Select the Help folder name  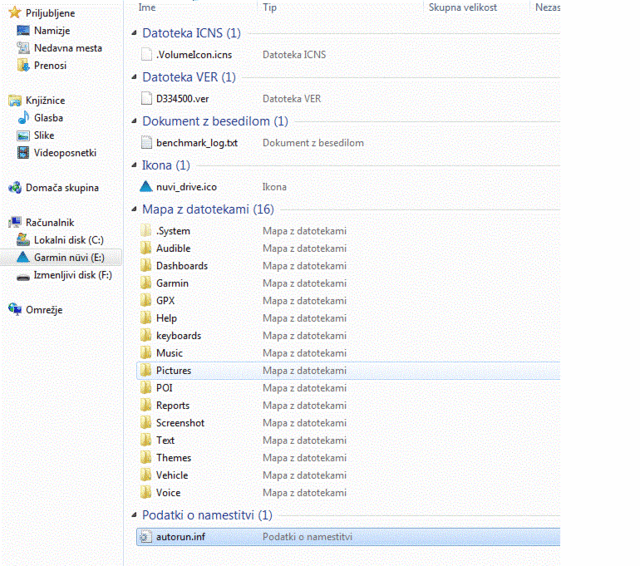[x=166, y=318]
